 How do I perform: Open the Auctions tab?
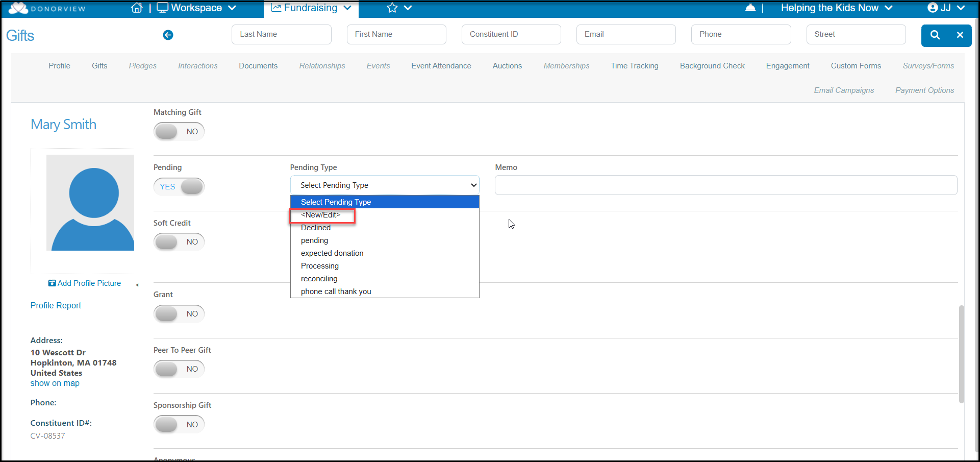507,66
